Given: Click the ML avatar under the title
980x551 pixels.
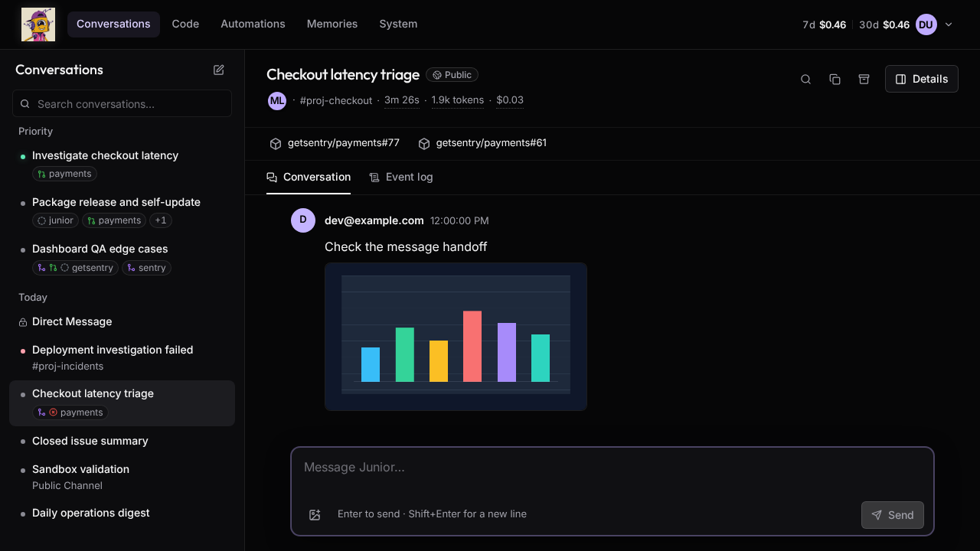Looking at the screenshot, I should 277,100.
